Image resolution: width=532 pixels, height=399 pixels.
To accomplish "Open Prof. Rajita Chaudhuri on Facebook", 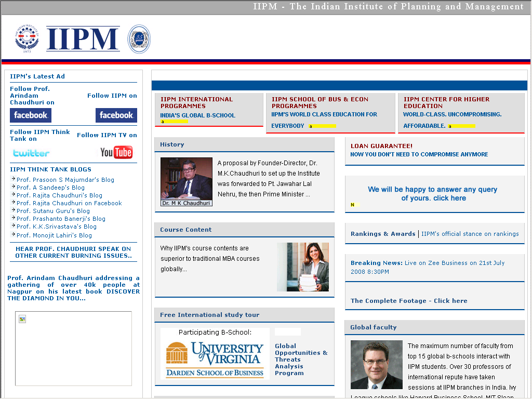I will tap(69, 203).
